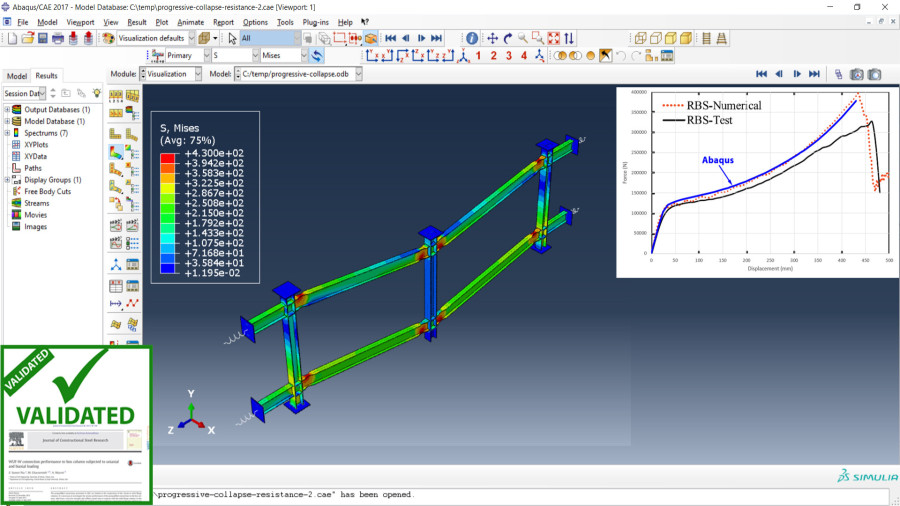Click the Journal paper thumbnail under VALIDATED
The height and width of the screenshot is (506, 900).
75,465
